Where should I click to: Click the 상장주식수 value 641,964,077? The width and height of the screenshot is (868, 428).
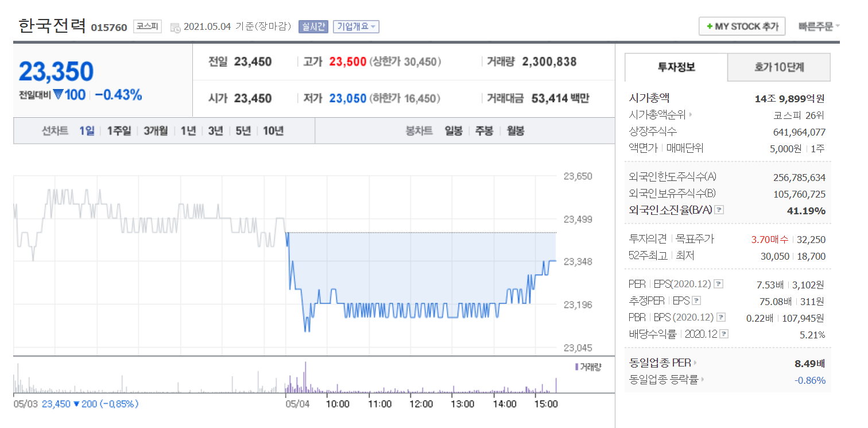click(800, 132)
